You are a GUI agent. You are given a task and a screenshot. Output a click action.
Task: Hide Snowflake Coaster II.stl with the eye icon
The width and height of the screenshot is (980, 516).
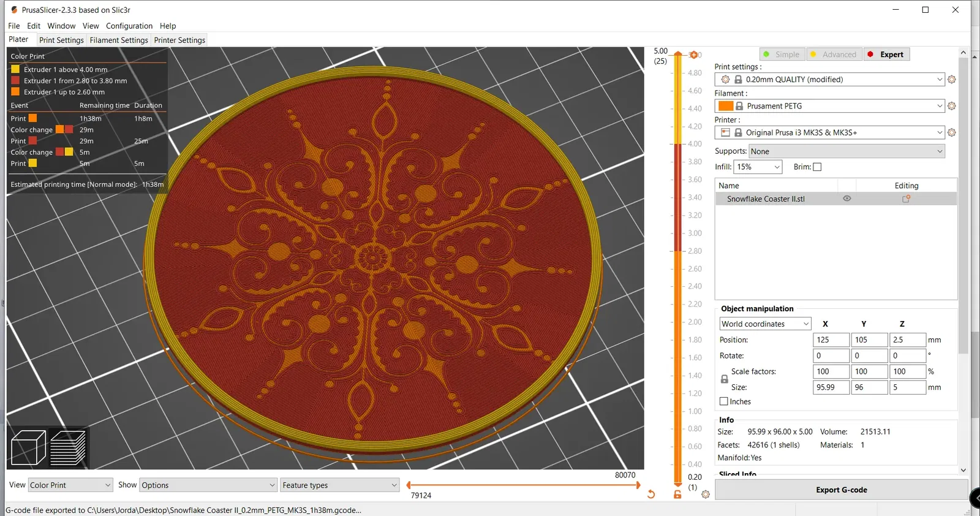tap(847, 199)
